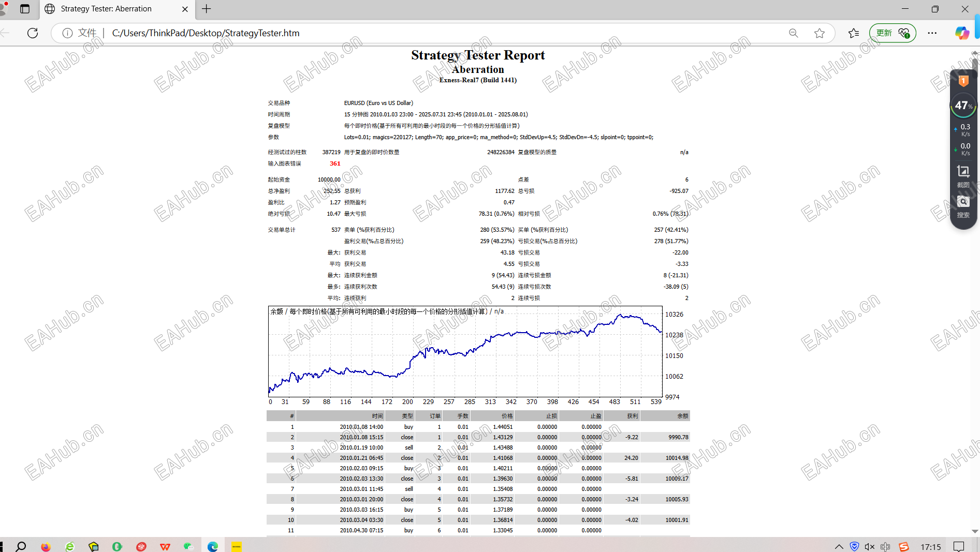Click the 2010.01.08 14:00 time cell
Screen dimensions: 980x552
coord(361,427)
